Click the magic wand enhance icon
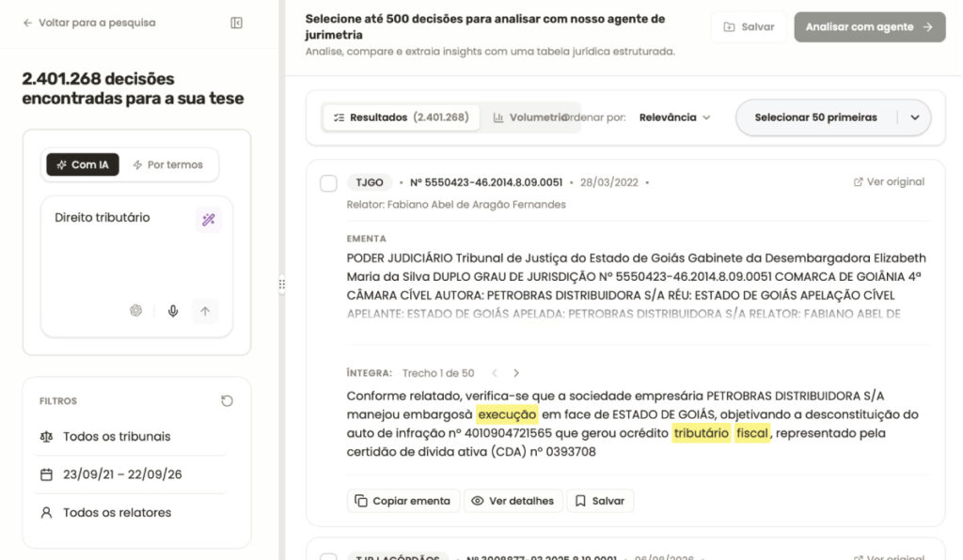Screen dimensions: 963x560 (208, 220)
